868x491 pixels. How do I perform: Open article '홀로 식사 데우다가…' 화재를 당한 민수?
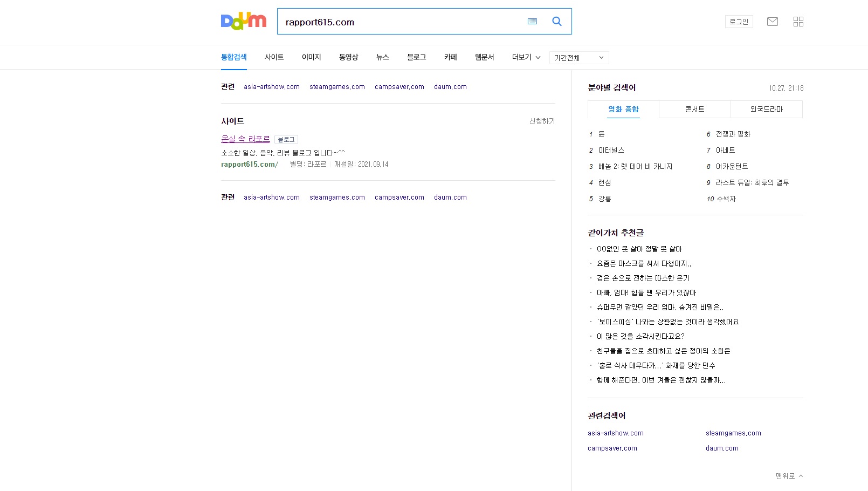[656, 366]
